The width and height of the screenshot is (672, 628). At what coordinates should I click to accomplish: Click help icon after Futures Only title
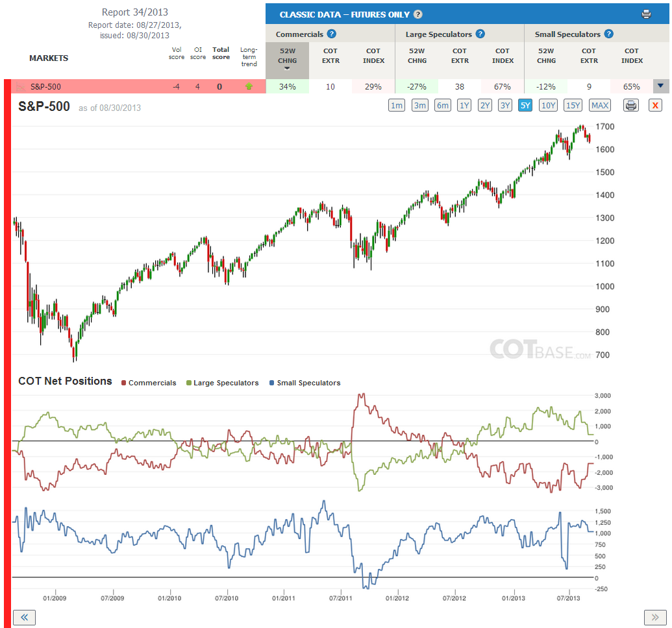(x=418, y=14)
